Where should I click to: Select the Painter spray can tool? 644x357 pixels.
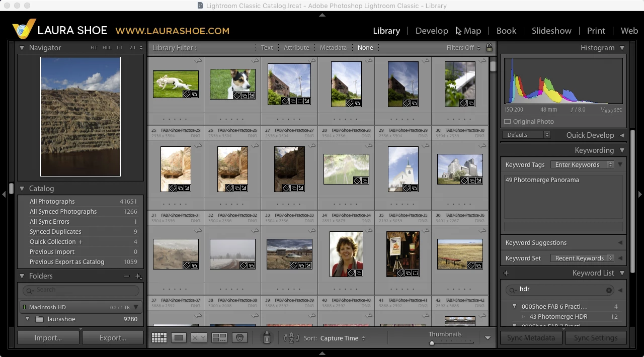pos(267,338)
